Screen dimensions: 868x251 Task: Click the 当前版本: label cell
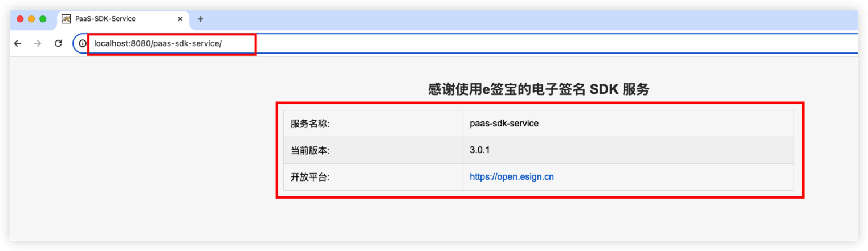coord(373,150)
